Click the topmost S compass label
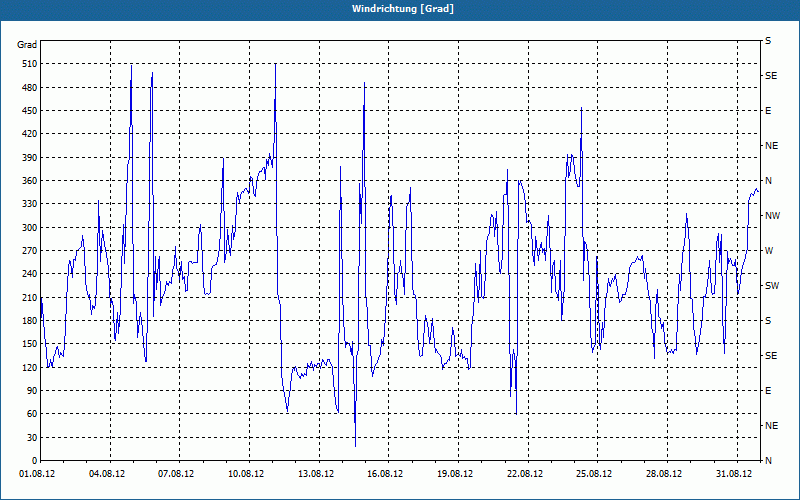The image size is (800, 500). click(x=768, y=41)
